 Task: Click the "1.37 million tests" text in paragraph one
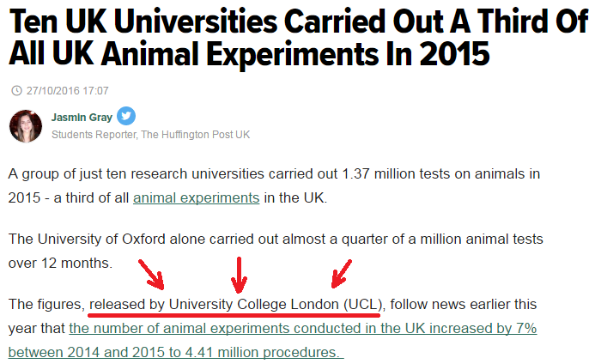[397, 173]
